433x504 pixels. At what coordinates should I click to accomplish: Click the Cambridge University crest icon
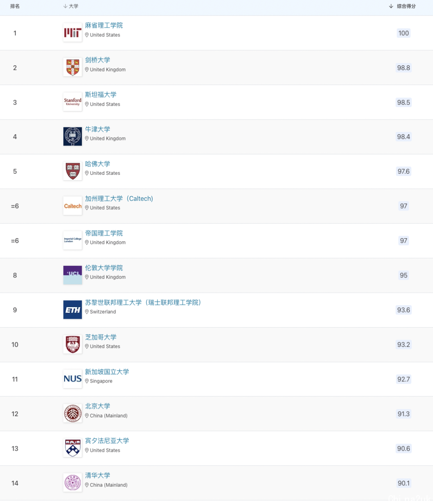73,67
